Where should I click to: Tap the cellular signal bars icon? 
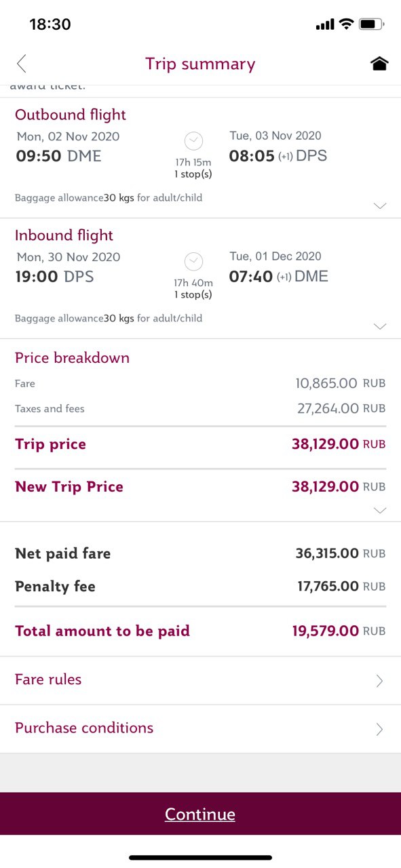coord(325,25)
